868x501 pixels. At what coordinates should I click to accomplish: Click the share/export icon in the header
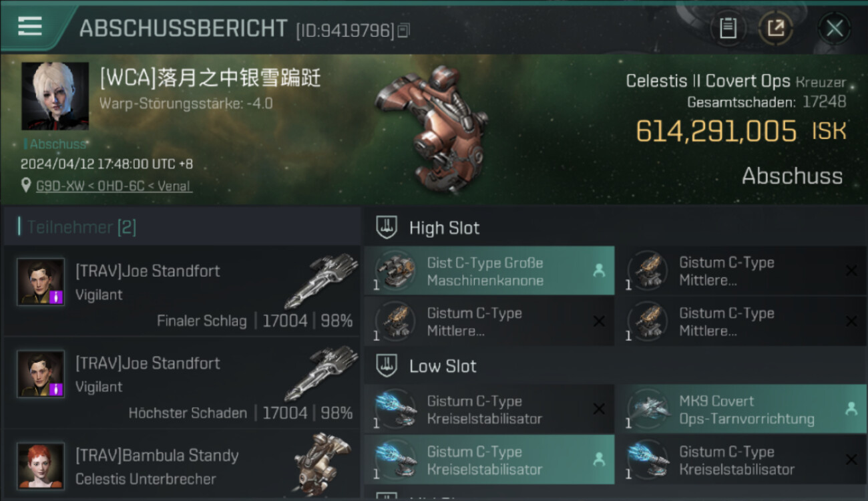[x=776, y=29]
